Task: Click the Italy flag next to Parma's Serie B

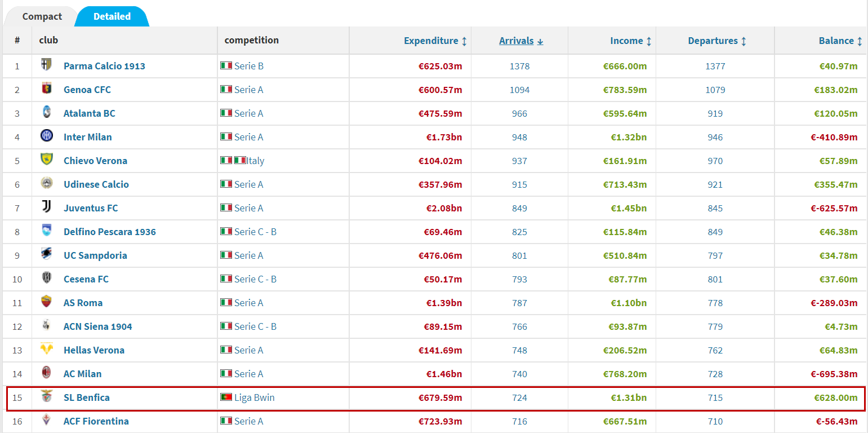Action: [x=226, y=66]
